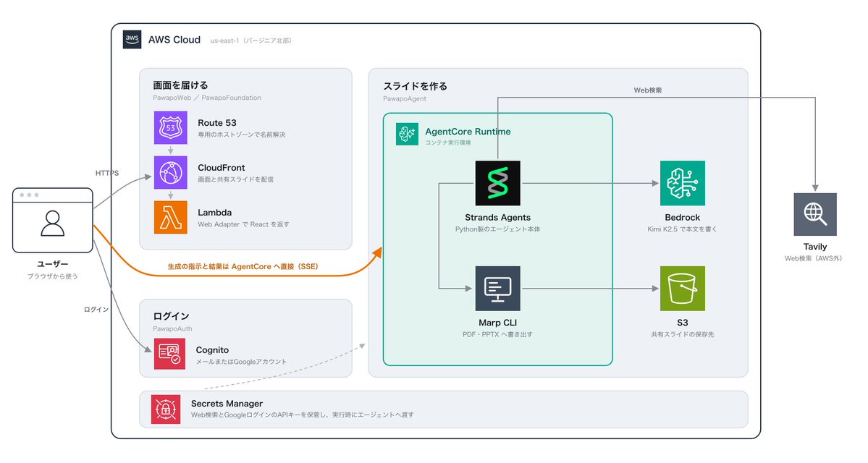
Task: Click the orange SSE arrow label text
Action: click(243, 267)
